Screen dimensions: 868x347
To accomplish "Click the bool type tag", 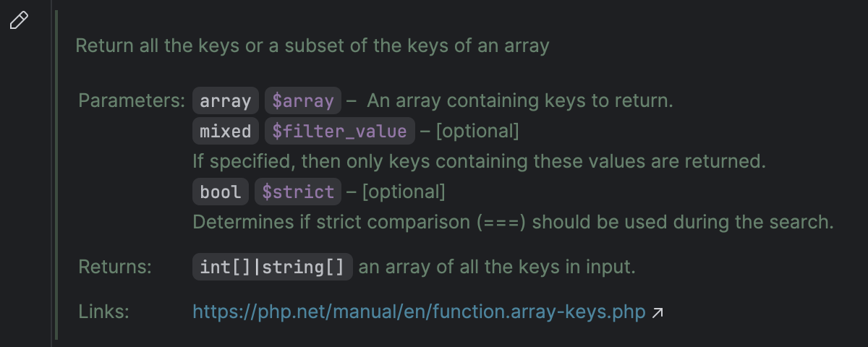I will click(221, 192).
